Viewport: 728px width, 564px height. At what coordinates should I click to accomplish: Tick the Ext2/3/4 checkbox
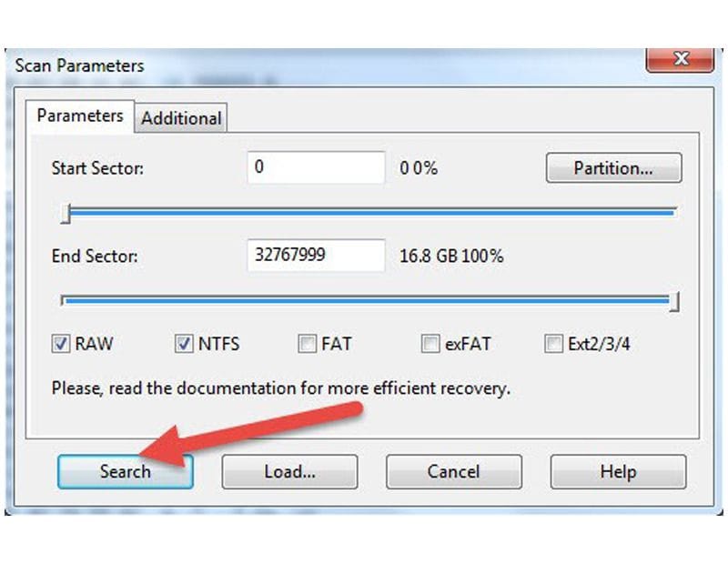click(552, 344)
